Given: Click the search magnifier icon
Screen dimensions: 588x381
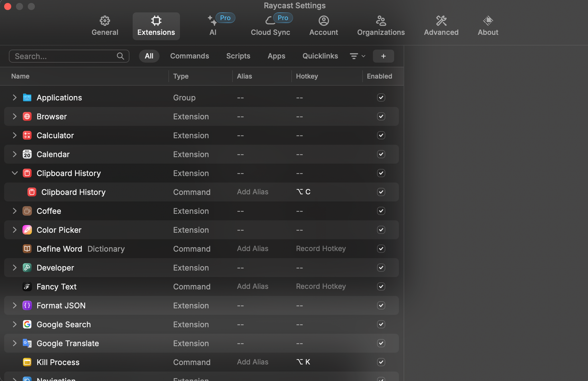Looking at the screenshot, I should [x=120, y=56].
